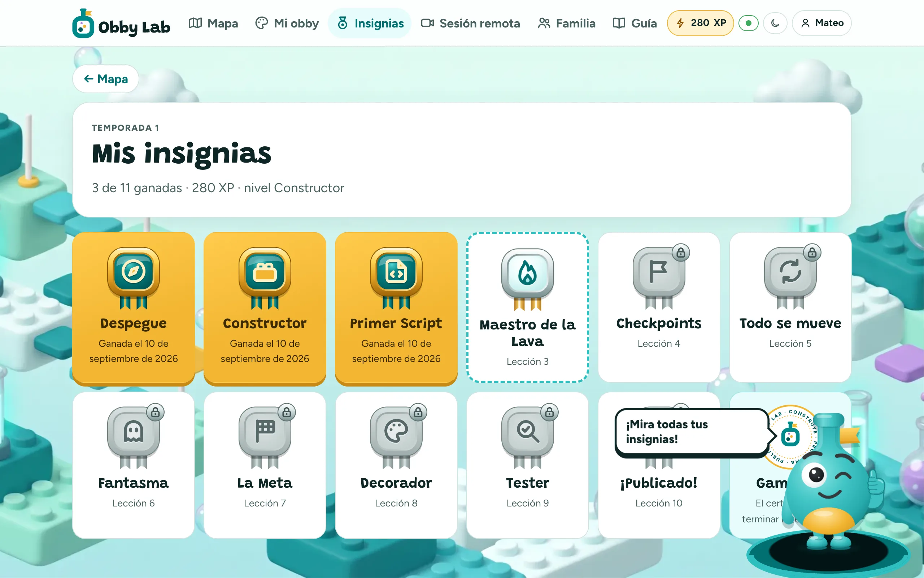The image size is (924, 578).
Task: Open the Guía section
Action: (x=635, y=23)
